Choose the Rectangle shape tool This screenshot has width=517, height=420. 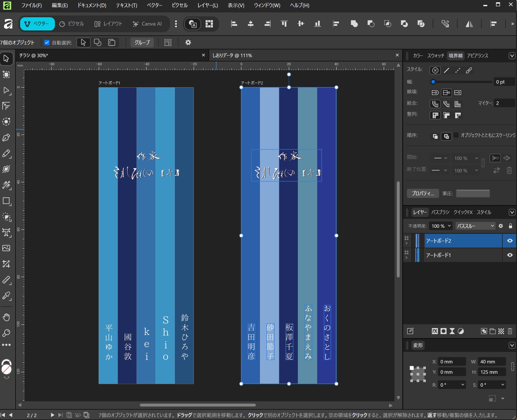tap(6, 201)
